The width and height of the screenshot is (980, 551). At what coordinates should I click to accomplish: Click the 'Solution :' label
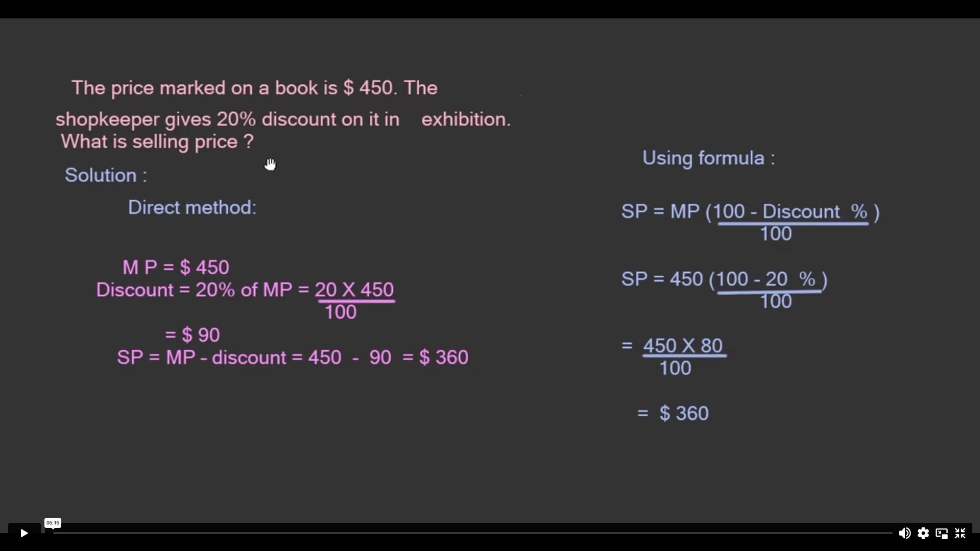coord(106,176)
